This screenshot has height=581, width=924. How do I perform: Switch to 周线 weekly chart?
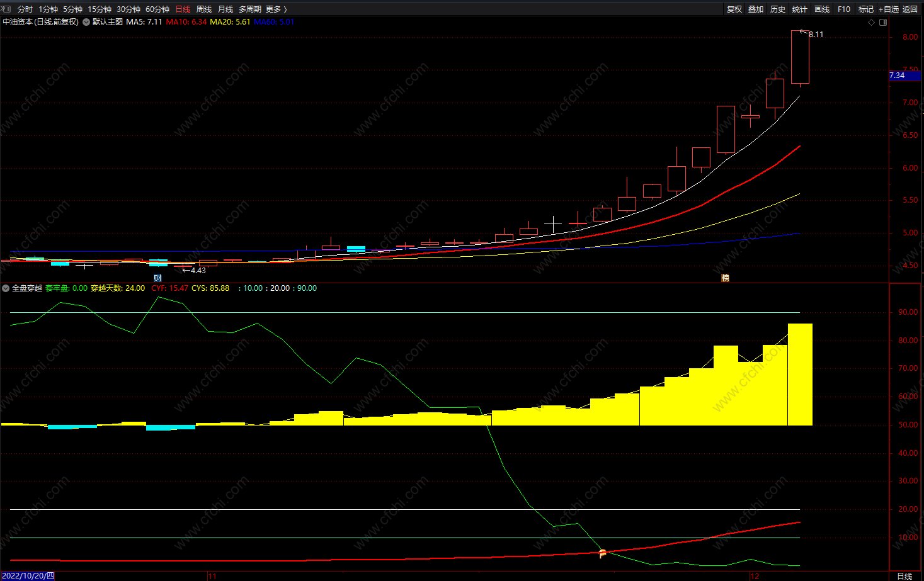[x=204, y=9]
